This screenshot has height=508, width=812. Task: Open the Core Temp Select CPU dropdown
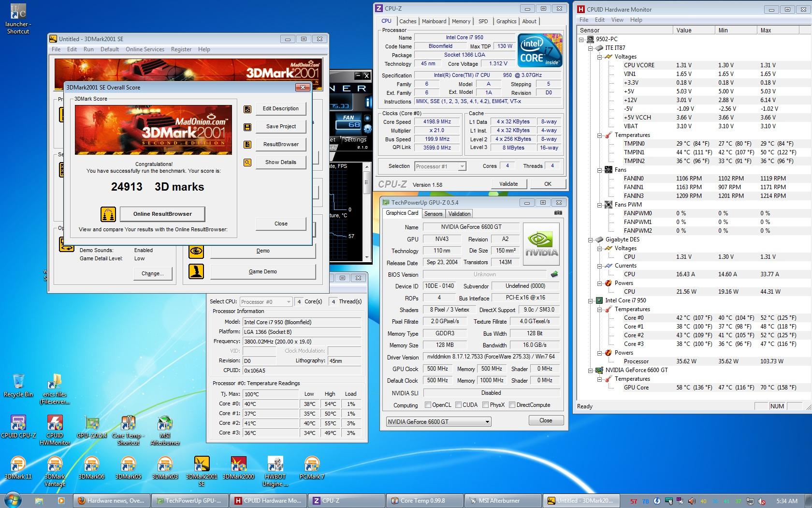(x=266, y=301)
